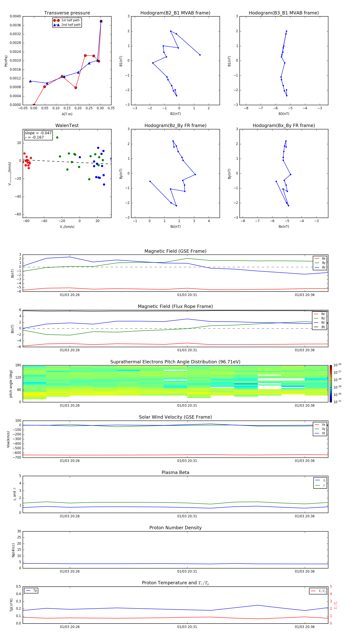Click the highest green point in WalenTest
This screenshot has width=351, height=644.
click(57, 138)
